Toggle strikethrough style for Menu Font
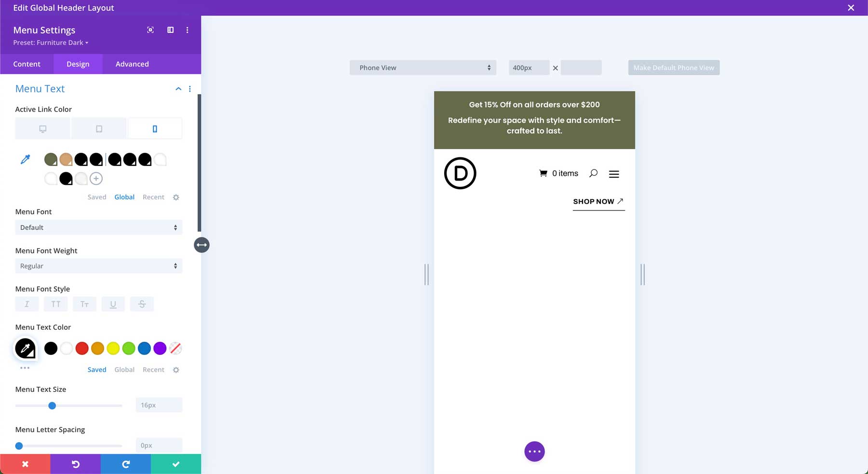The height and width of the screenshot is (474, 868). coord(142,304)
